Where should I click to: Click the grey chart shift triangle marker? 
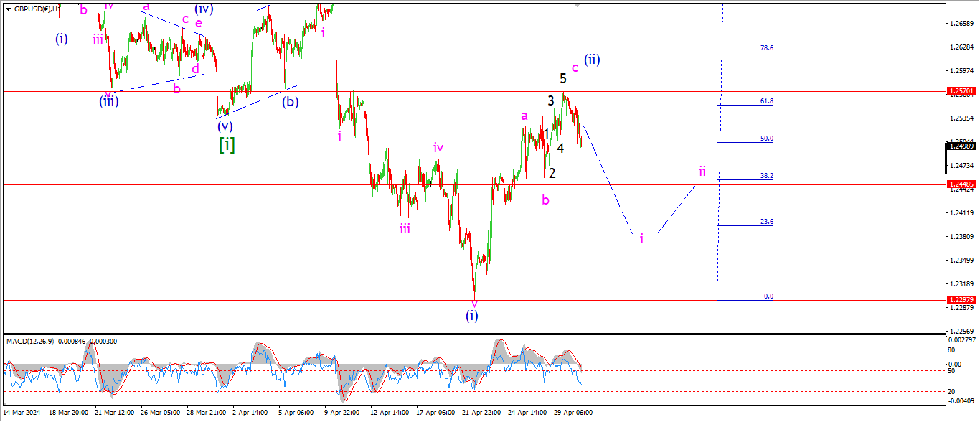(577, 5)
